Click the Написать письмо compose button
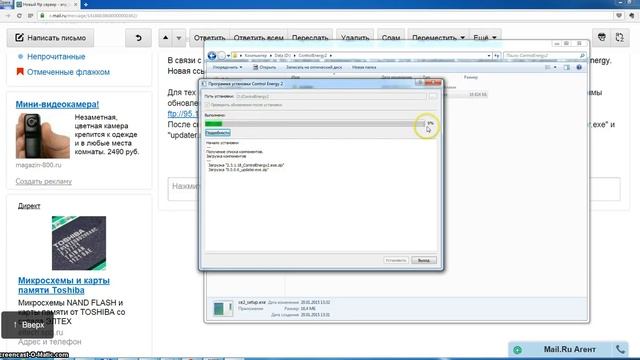This screenshot has height=360, width=640. pyautogui.click(x=50, y=38)
